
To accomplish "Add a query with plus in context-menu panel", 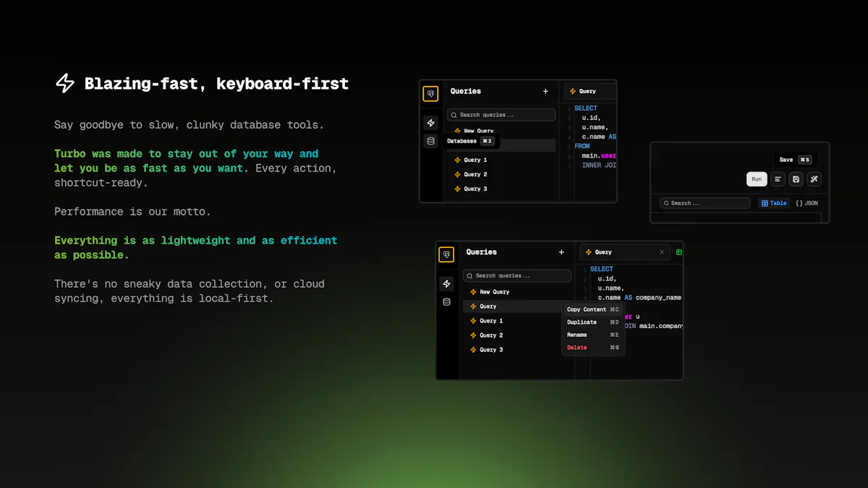I will click(561, 252).
